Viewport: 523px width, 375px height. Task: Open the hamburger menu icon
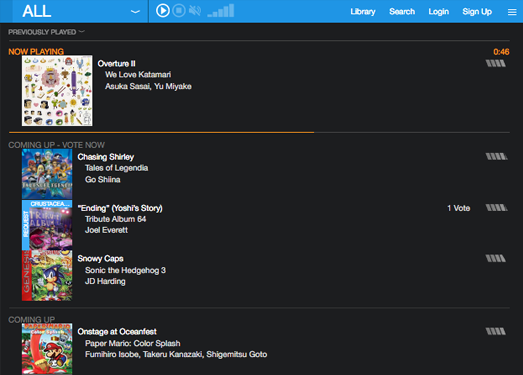pos(512,12)
